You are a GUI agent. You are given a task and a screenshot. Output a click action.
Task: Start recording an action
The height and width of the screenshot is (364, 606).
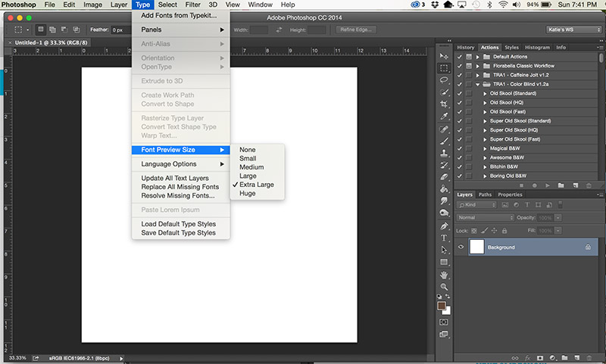pos(535,185)
